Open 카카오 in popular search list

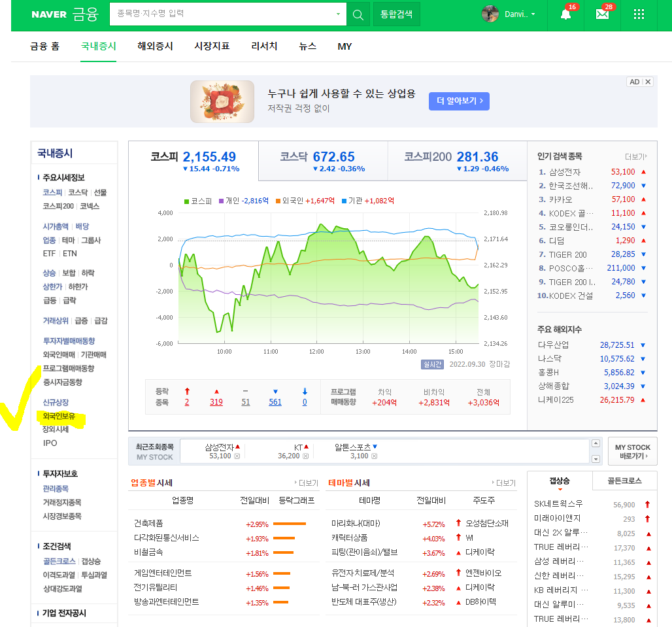pos(561,199)
